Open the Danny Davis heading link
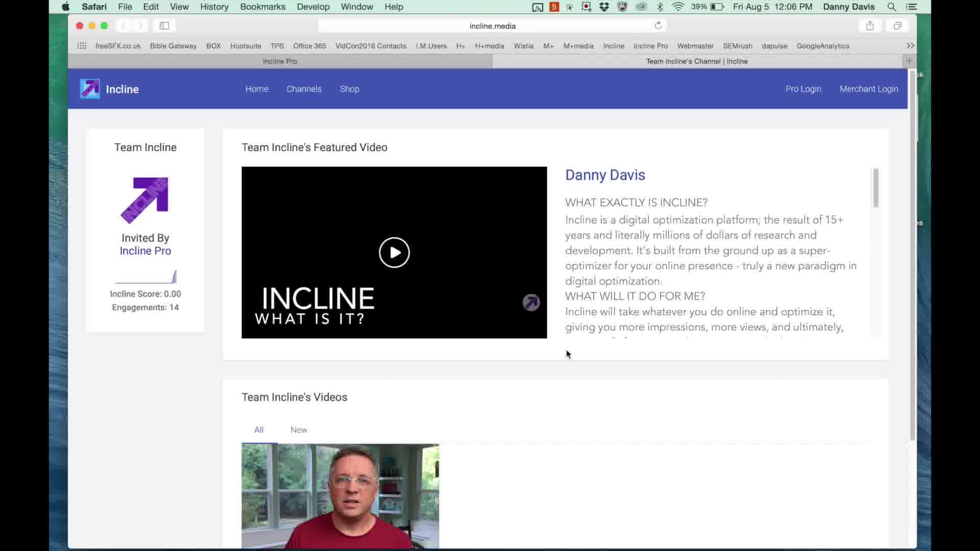Image resolution: width=980 pixels, height=551 pixels. pyautogui.click(x=605, y=175)
